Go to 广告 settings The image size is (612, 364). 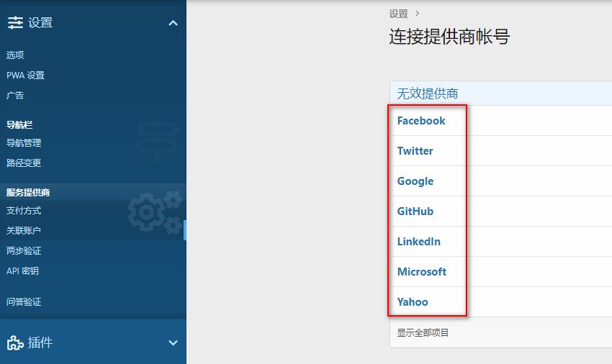click(15, 95)
